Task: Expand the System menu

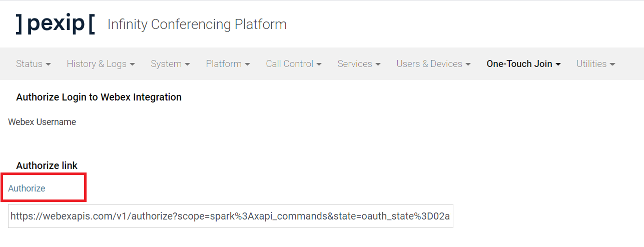Action: [x=170, y=64]
